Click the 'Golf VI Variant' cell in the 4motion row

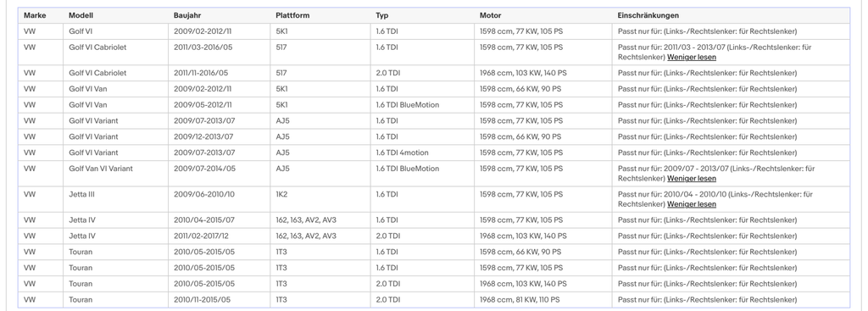coord(93,153)
